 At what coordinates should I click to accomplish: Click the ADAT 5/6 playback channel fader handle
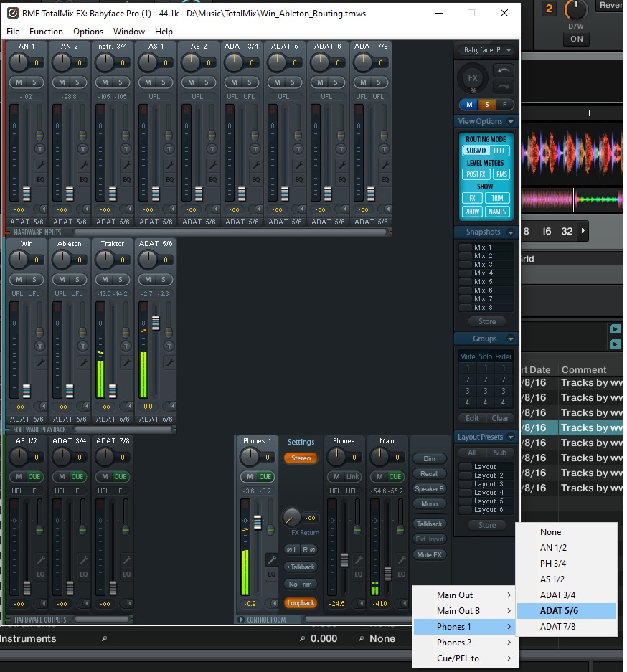156,323
